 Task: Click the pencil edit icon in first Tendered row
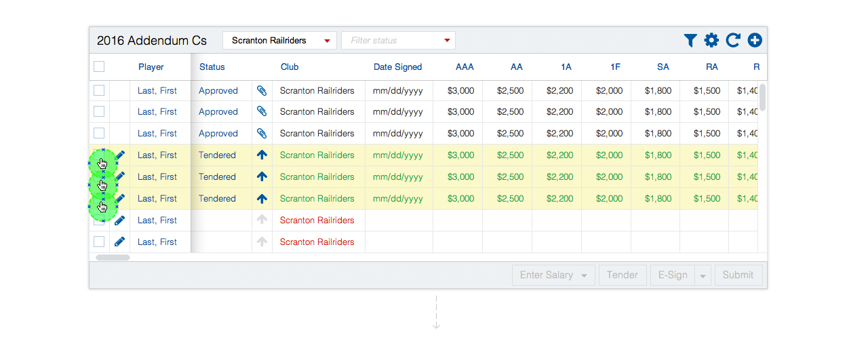[120, 155]
